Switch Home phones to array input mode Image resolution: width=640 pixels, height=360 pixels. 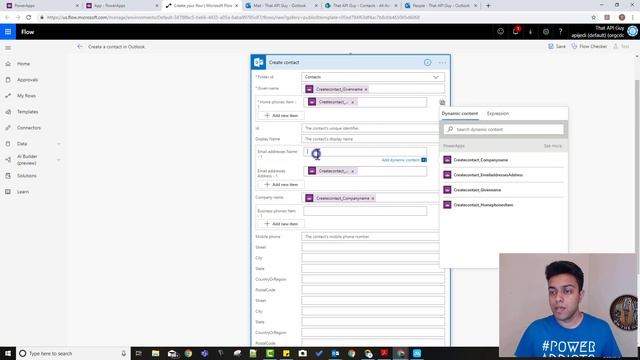coord(442,102)
